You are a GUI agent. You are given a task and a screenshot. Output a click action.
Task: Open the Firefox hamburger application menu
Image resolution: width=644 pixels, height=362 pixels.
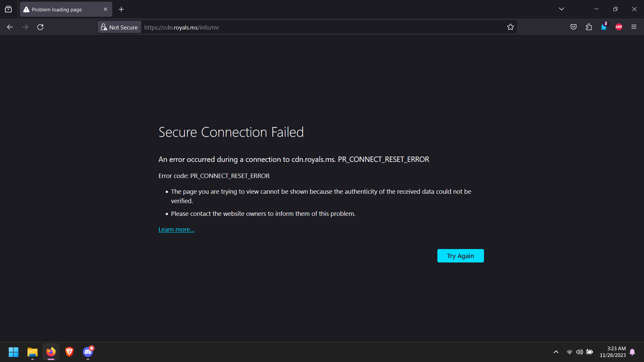click(x=634, y=27)
